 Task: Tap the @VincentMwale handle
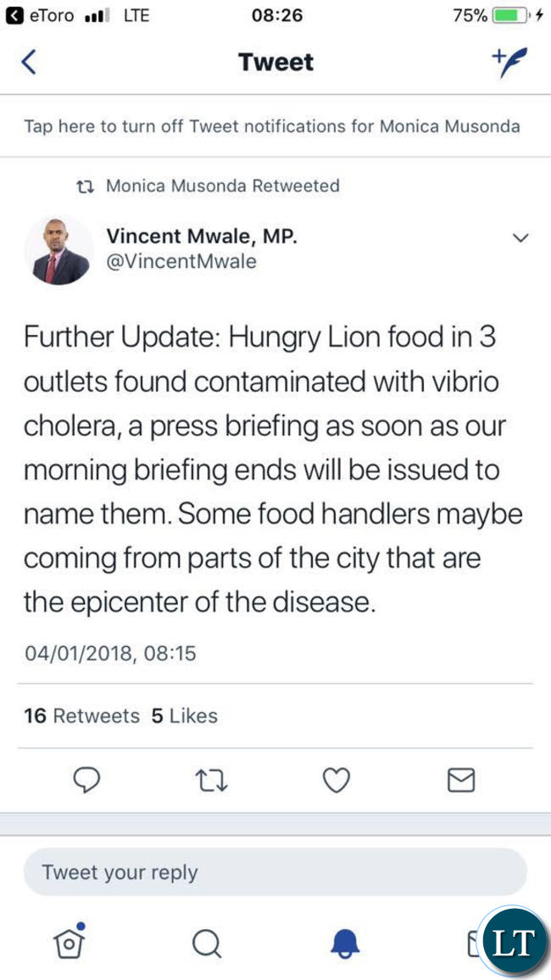pos(181,262)
